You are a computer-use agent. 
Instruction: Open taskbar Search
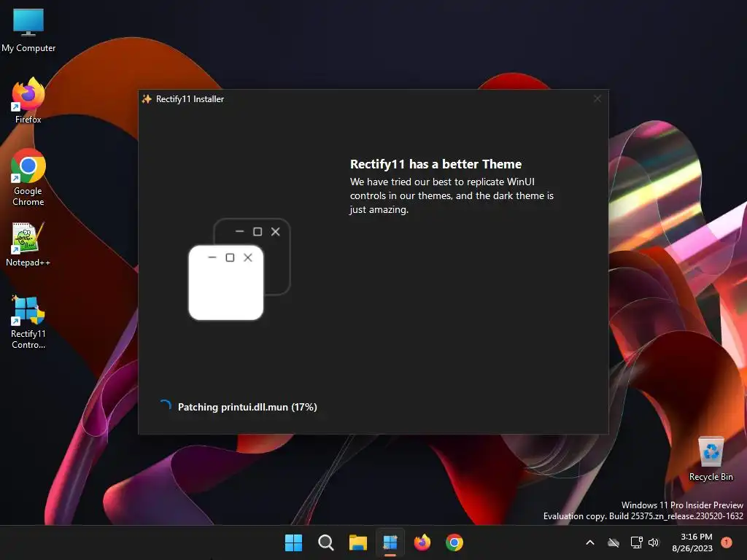point(326,542)
